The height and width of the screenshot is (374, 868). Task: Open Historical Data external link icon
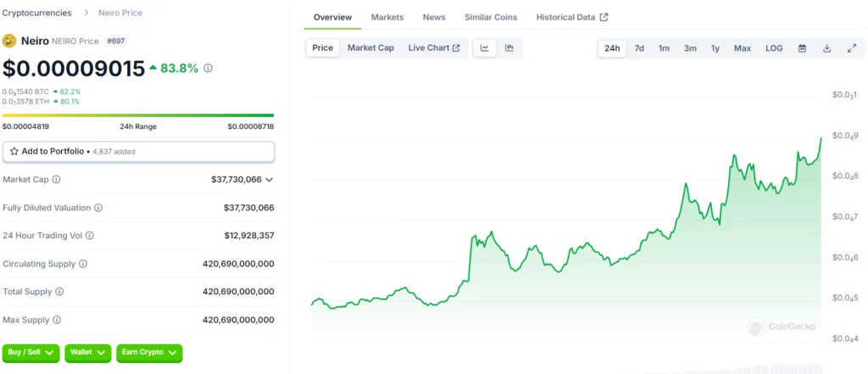[604, 17]
